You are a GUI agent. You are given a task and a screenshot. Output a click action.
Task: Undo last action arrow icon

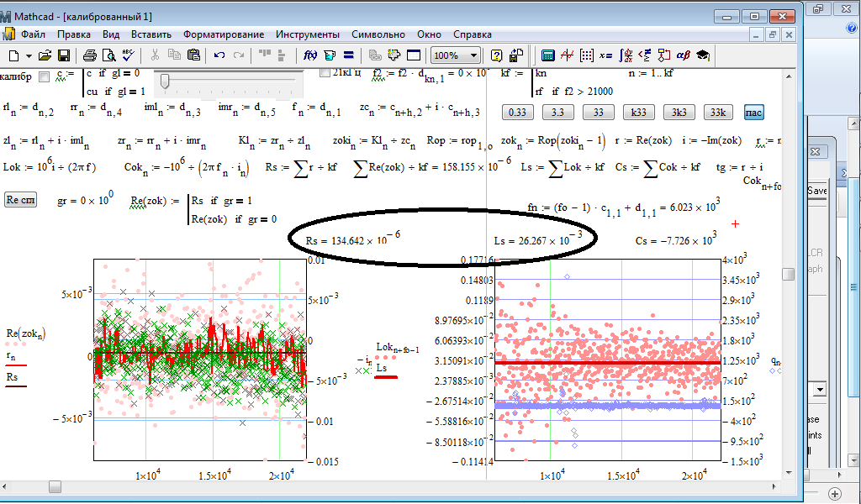(219, 55)
